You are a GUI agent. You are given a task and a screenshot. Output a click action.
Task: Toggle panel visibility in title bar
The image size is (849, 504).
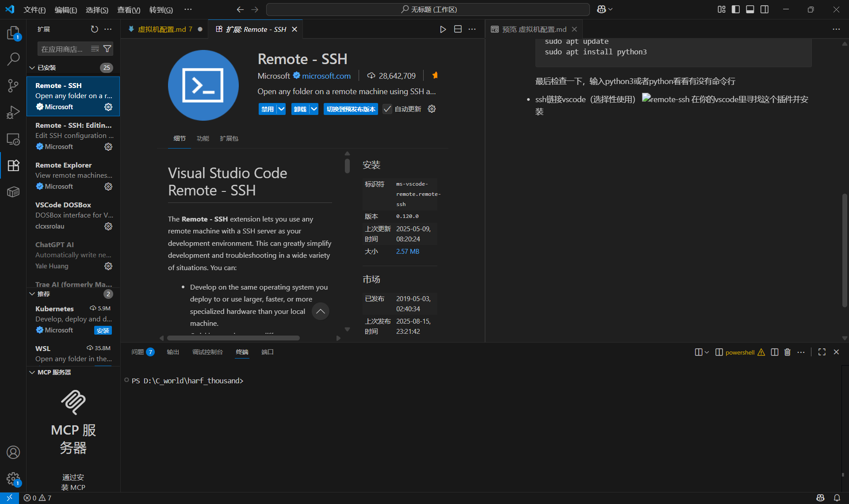750,9
